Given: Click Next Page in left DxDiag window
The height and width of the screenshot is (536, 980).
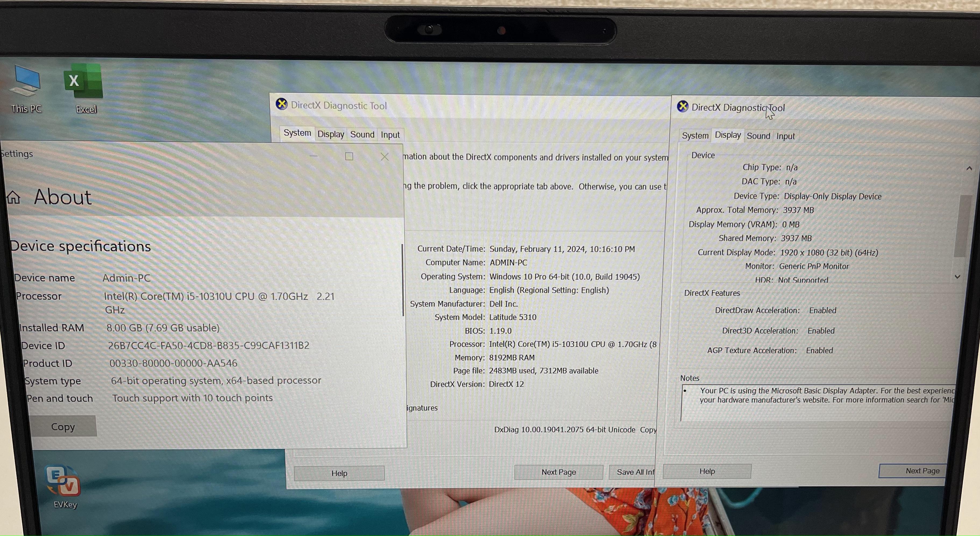Looking at the screenshot, I should pyautogui.click(x=559, y=472).
